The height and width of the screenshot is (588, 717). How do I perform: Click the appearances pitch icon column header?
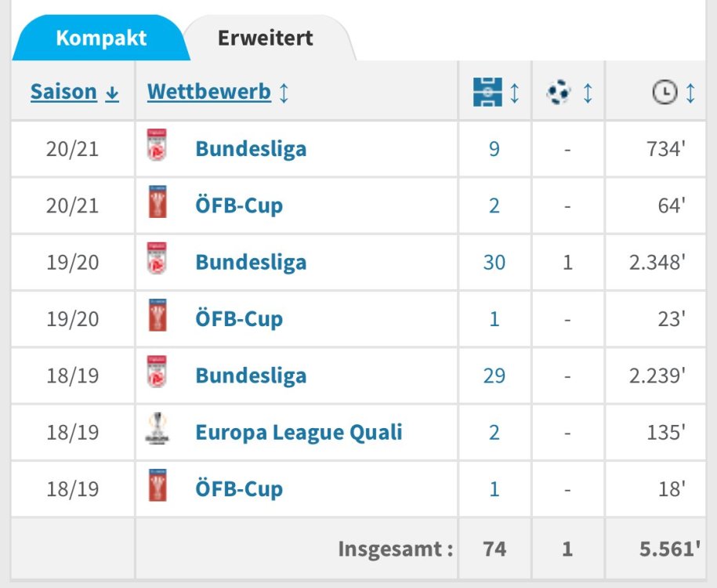(487, 93)
